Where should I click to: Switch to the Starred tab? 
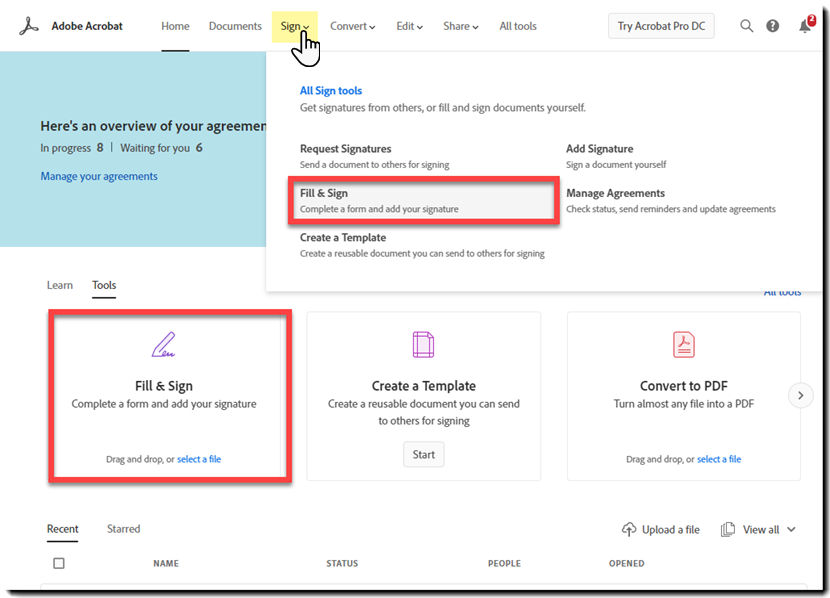(x=123, y=529)
